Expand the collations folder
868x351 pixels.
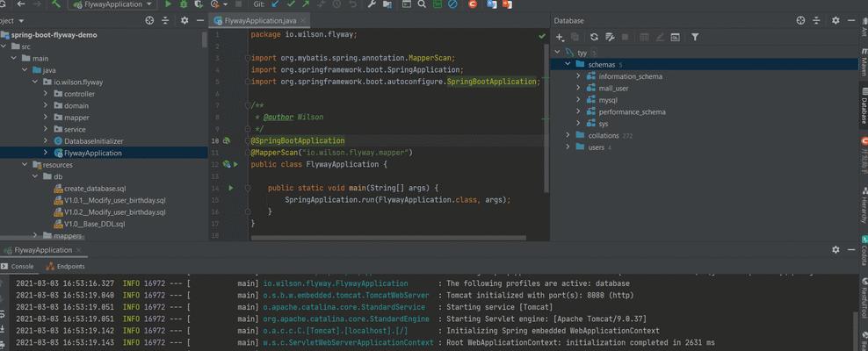pyautogui.click(x=568, y=135)
